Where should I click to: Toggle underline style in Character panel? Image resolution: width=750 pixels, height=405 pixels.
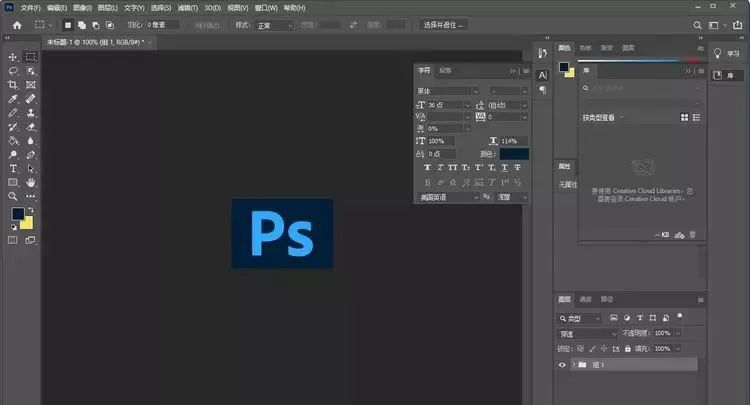(x=503, y=167)
